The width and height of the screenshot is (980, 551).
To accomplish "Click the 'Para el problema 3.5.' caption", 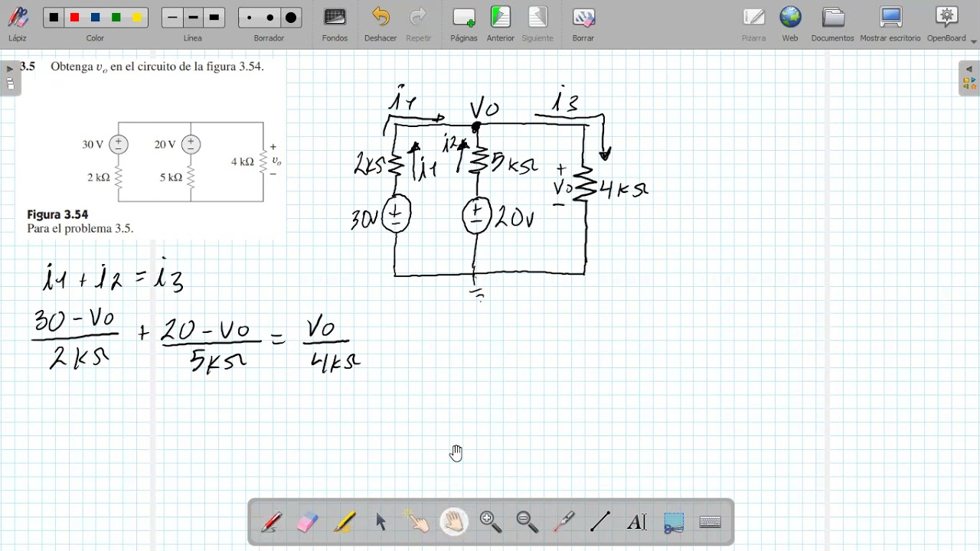I will [80, 229].
